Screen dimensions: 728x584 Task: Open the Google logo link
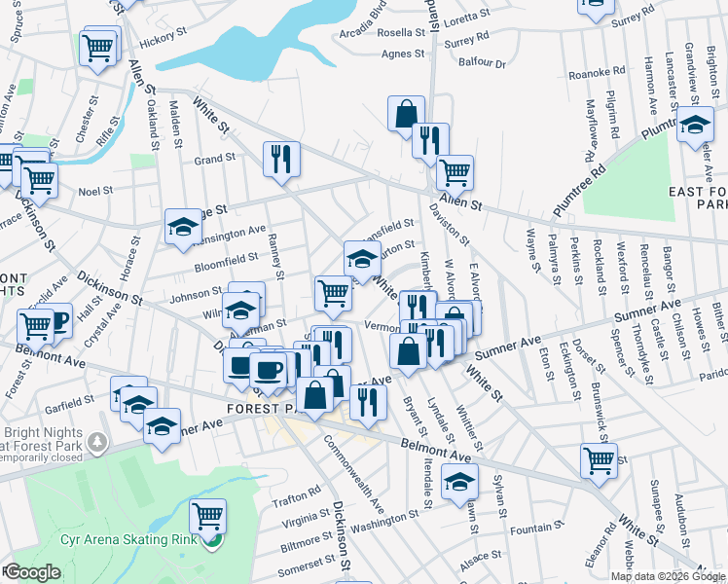[32, 572]
